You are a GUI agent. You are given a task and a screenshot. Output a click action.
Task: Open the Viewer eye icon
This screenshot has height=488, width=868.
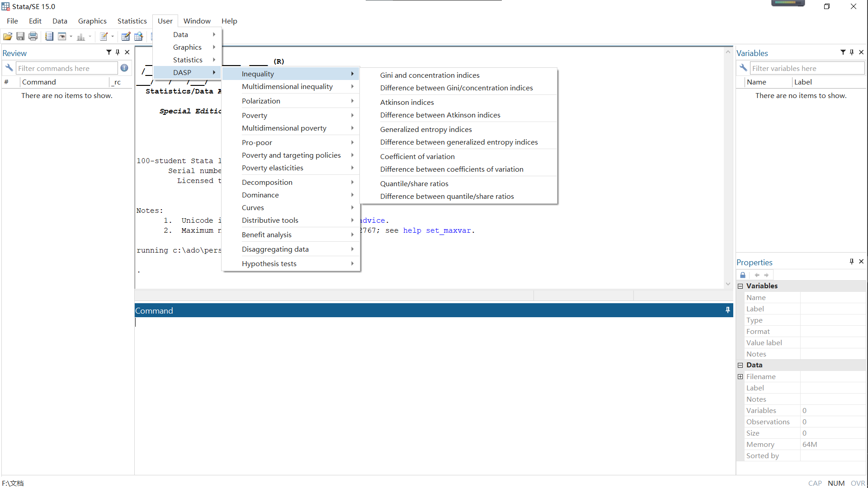pyautogui.click(x=62, y=37)
